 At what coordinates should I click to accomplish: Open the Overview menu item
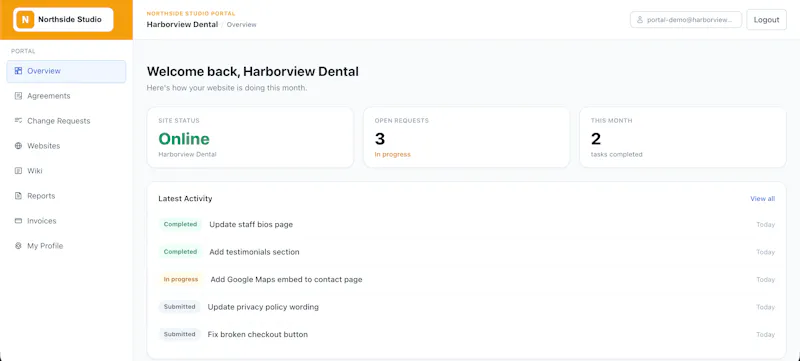point(66,71)
